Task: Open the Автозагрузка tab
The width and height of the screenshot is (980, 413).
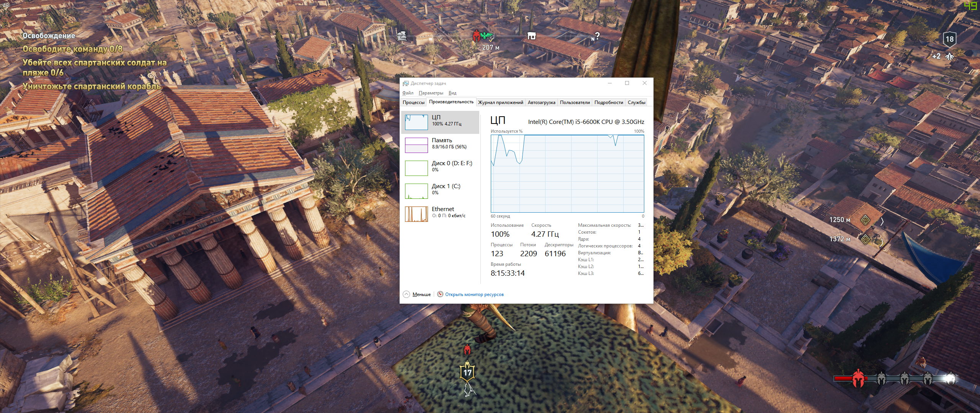Action: click(541, 102)
